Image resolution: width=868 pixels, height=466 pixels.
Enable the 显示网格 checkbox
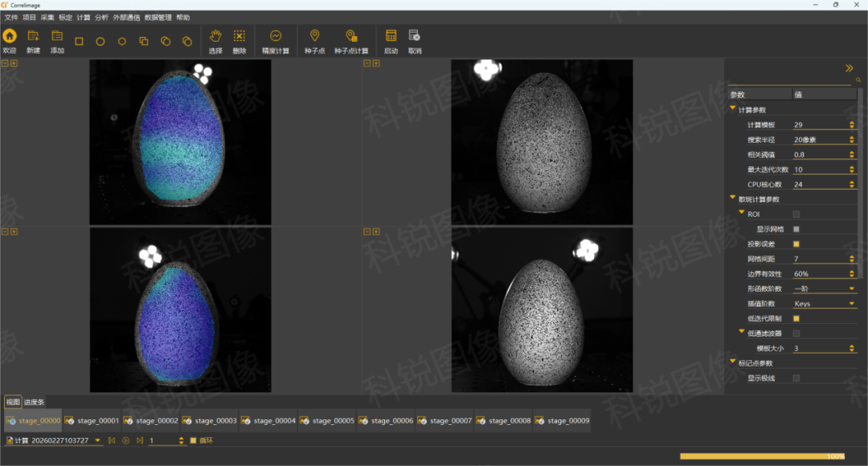point(796,229)
